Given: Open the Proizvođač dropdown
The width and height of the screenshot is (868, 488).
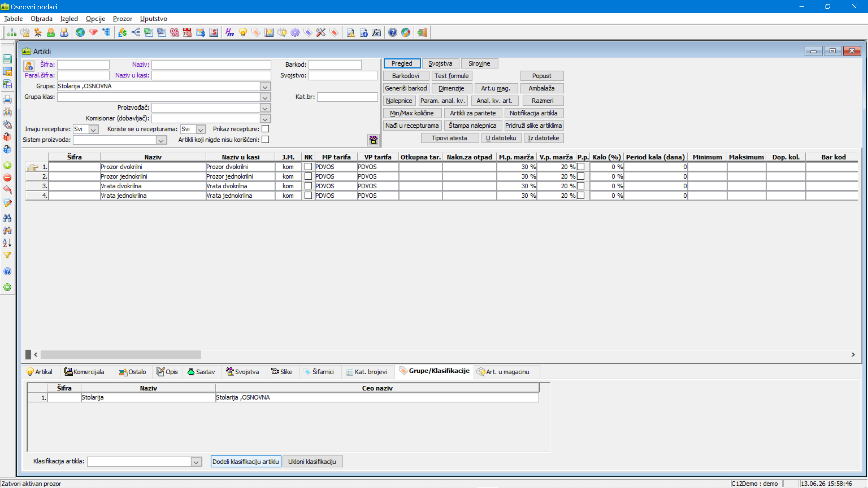Looking at the screenshot, I should coord(265,108).
